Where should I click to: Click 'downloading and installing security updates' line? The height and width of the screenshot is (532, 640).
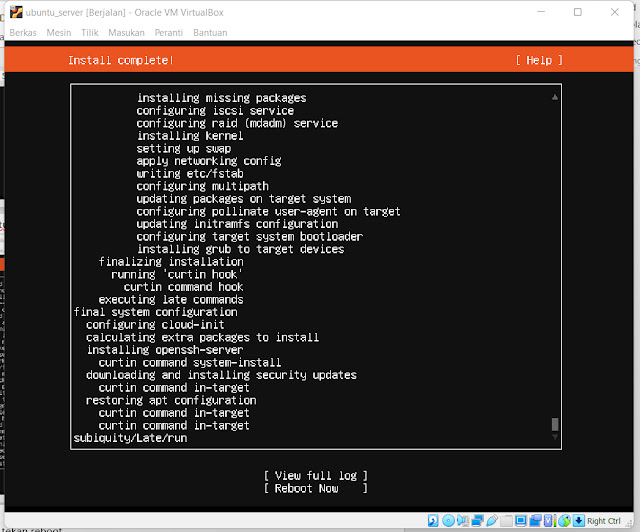222,375
